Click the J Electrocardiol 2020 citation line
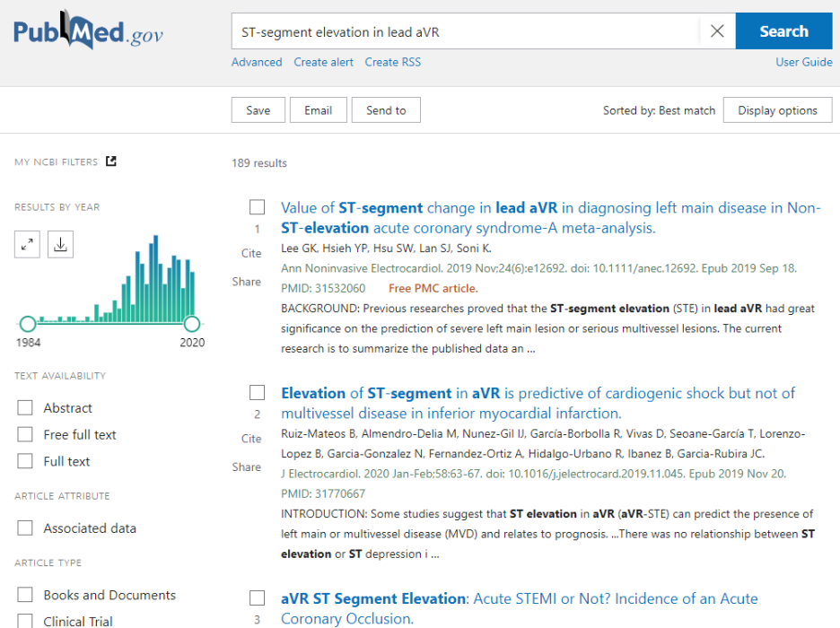840x628 pixels. pos(534,474)
